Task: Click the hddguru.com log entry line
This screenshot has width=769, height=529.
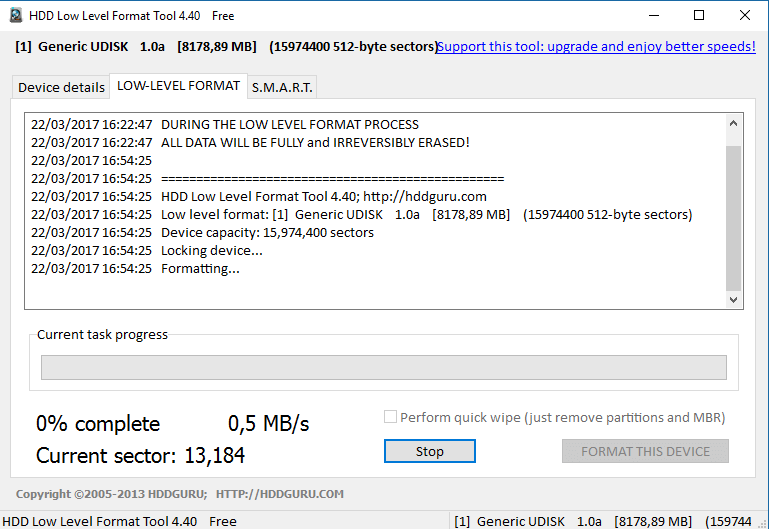Action: pyautogui.click(x=258, y=197)
